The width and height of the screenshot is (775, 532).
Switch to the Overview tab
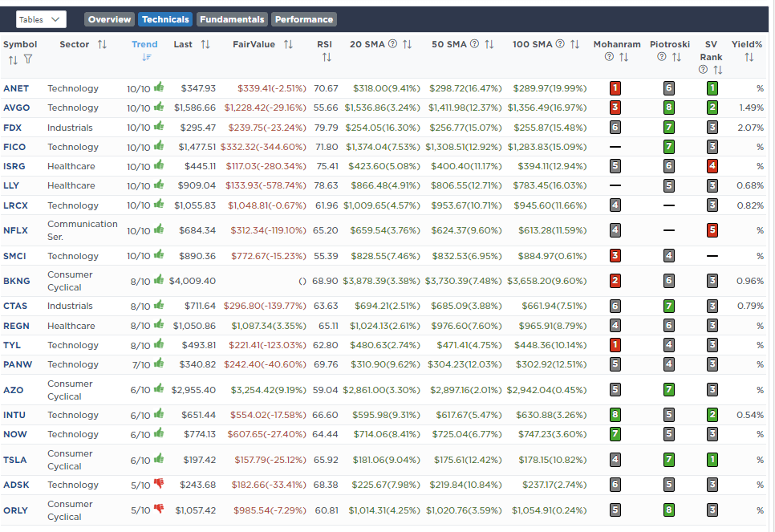pos(109,19)
